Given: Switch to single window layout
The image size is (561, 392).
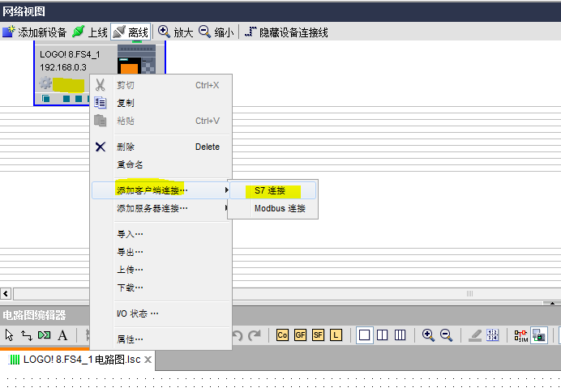Looking at the screenshot, I should coord(364,335).
